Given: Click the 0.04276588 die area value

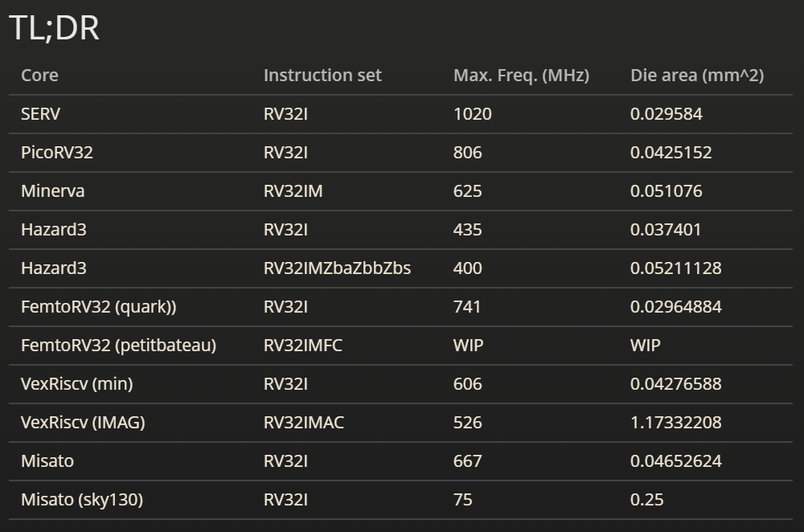Looking at the screenshot, I should [x=676, y=383].
